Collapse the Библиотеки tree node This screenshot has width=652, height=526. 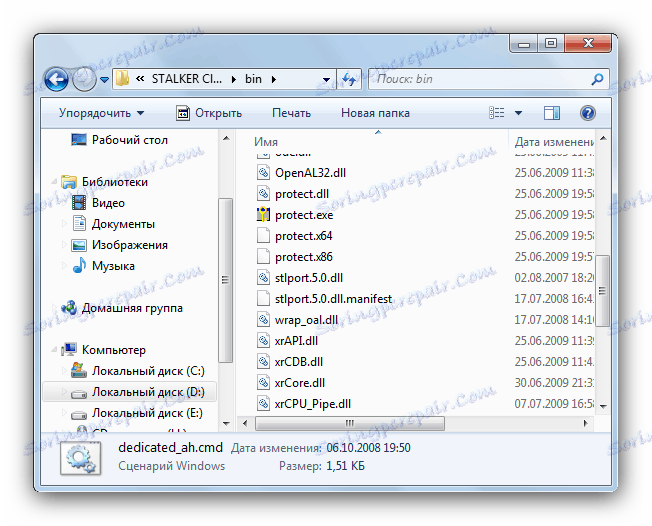[54, 182]
